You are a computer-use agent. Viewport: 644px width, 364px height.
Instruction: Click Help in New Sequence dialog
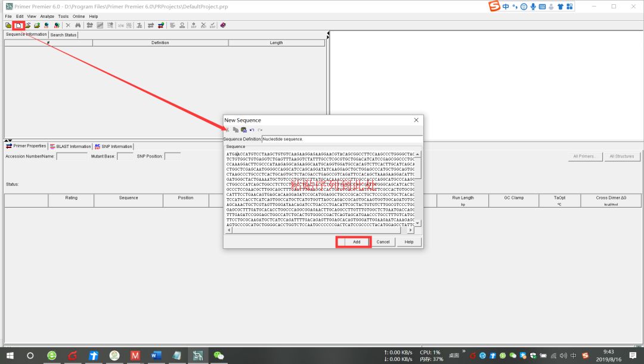pos(409,242)
